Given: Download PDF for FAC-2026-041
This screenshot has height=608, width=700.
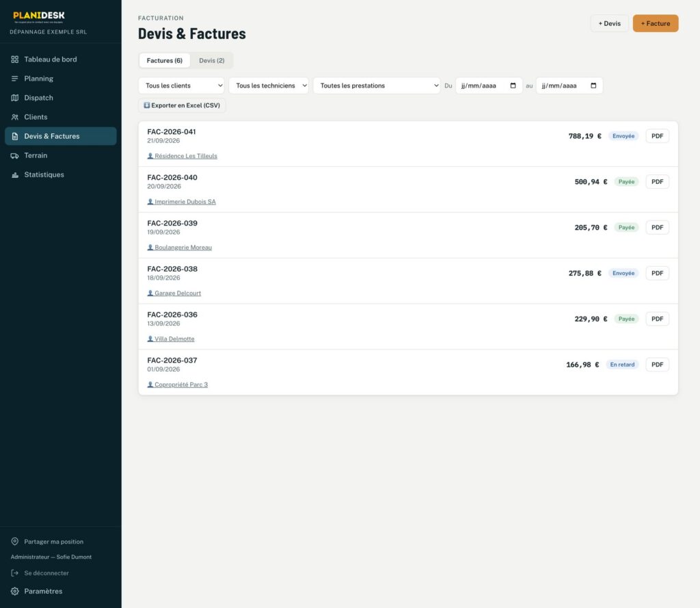Looking at the screenshot, I should point(657,136).
